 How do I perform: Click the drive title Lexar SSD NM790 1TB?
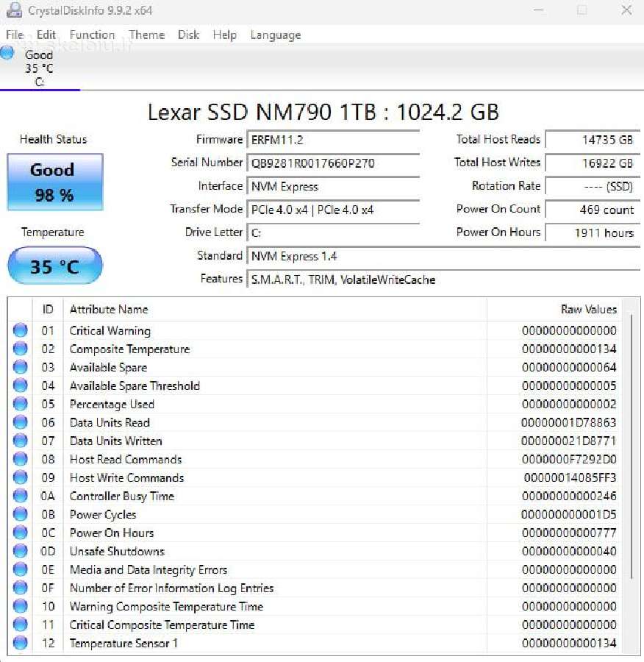[x=323, y=112]
